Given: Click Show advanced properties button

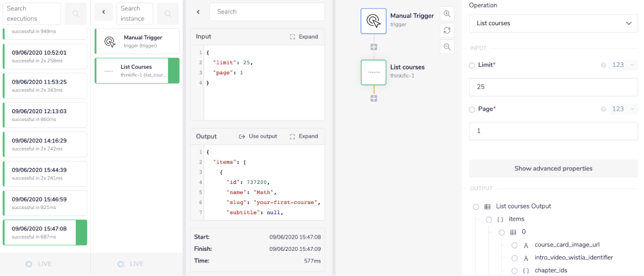Looking at the screenshot, I should [x=553, y=169].
